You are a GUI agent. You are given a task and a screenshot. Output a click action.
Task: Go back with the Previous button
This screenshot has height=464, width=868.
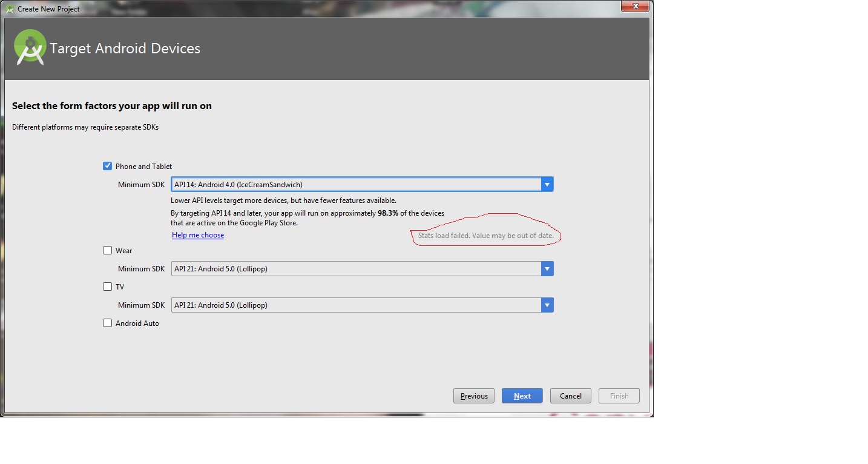474,396
